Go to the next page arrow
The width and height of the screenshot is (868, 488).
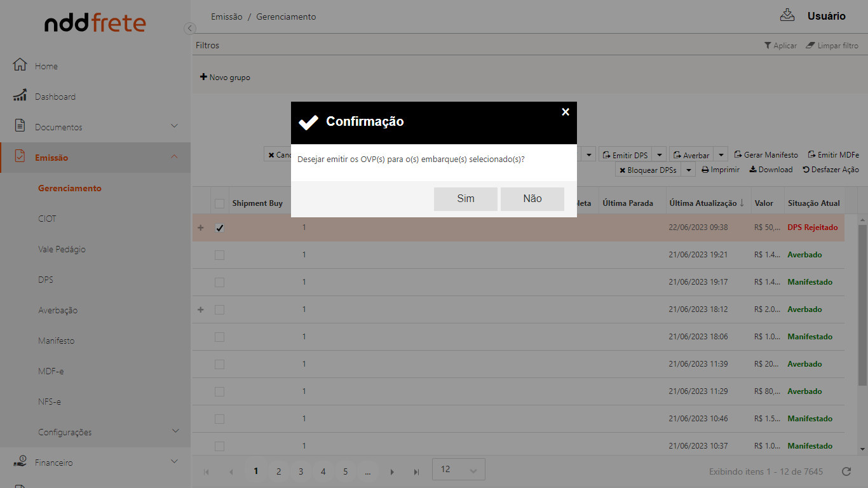(x=392, y=472)
